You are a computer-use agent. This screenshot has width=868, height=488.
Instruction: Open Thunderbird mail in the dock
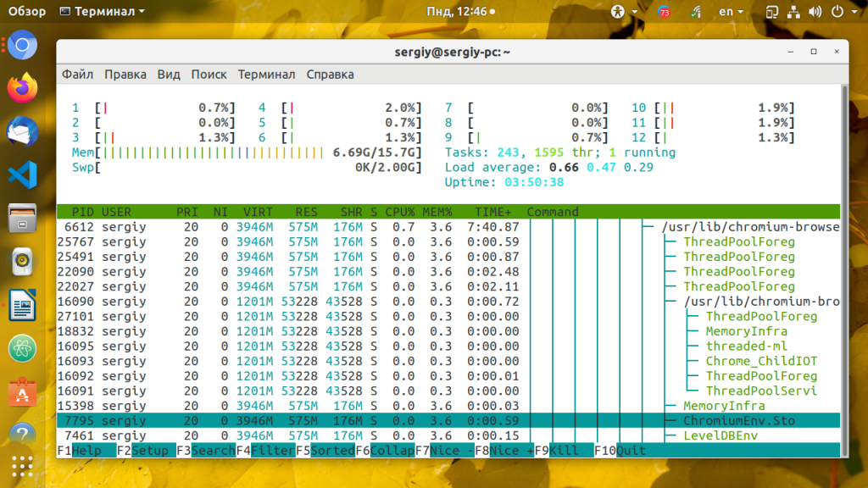coord(23,131)
